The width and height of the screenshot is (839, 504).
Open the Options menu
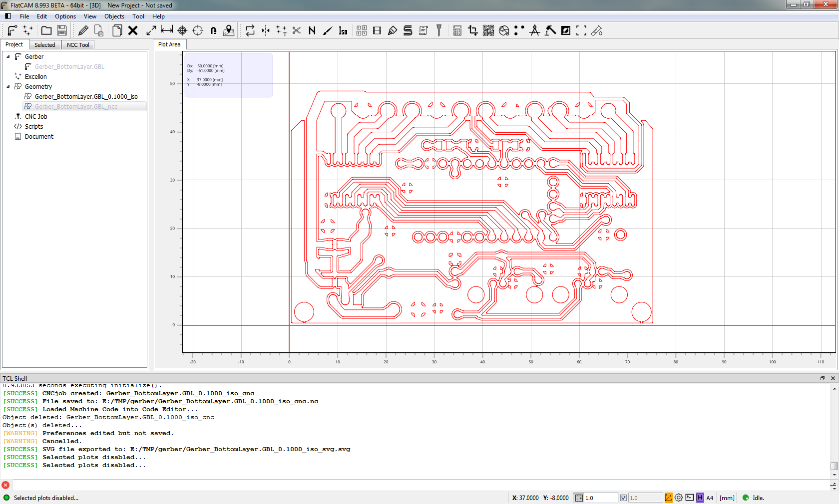(65, 16)
